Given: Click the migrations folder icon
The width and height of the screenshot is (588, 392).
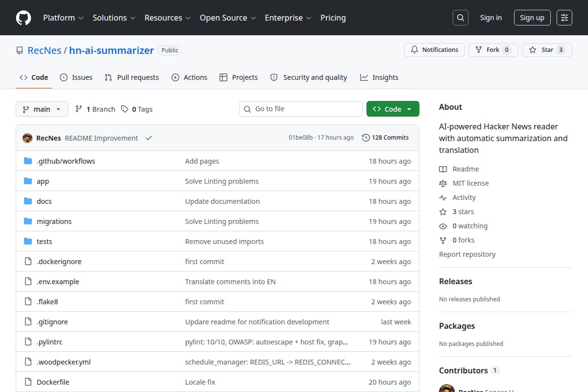Looking at the screenshot, I should tap(28, 221).
